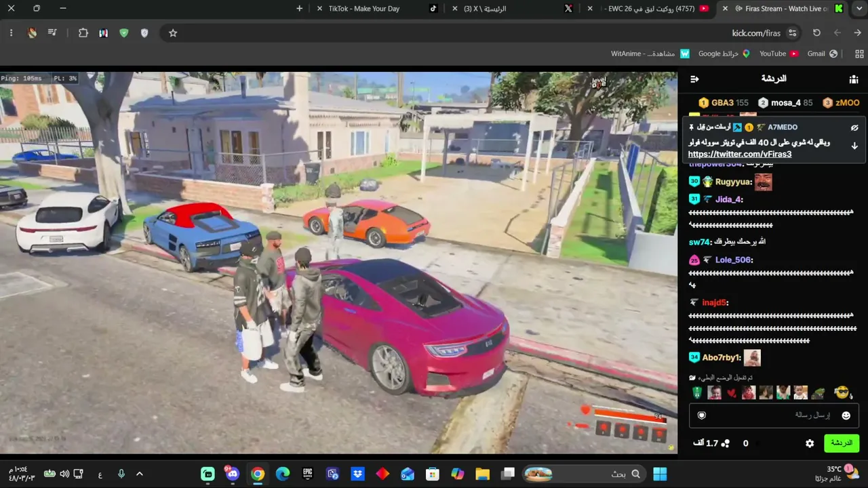Open the Lole_506 chat user profile

(x=734, y=260)
